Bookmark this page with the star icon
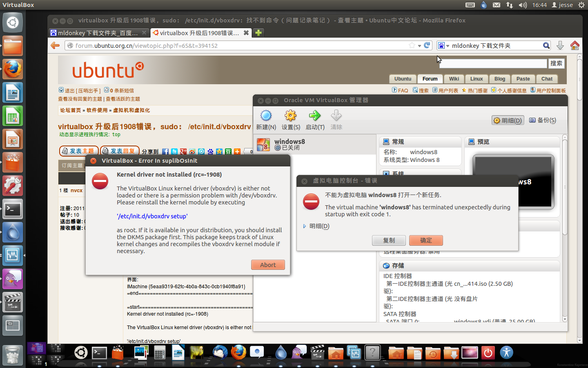This screenshot has width=588, height=368. (412, 45)
